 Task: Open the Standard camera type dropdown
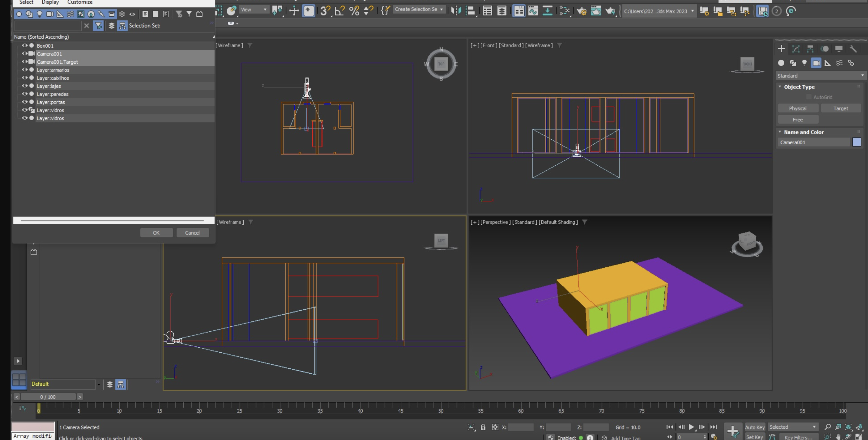click(820, 76)
